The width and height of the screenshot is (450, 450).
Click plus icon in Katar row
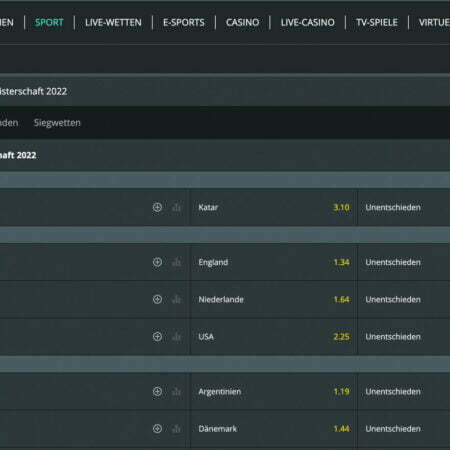pyautogui.click(x=157, y=207)
